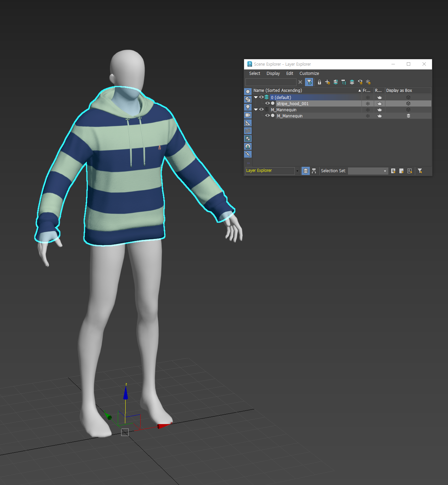Open the Display menu
448x485 pixels.
coord(273,74)
